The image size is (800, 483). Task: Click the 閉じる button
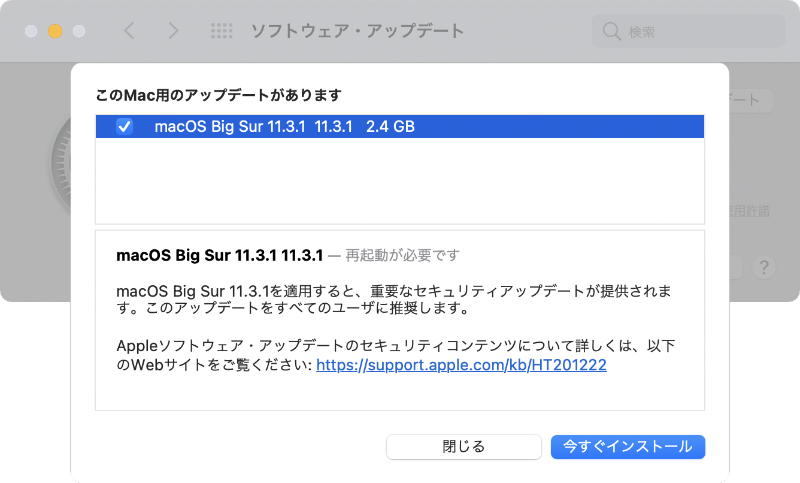pyautogui.click(x=463, y=447)
